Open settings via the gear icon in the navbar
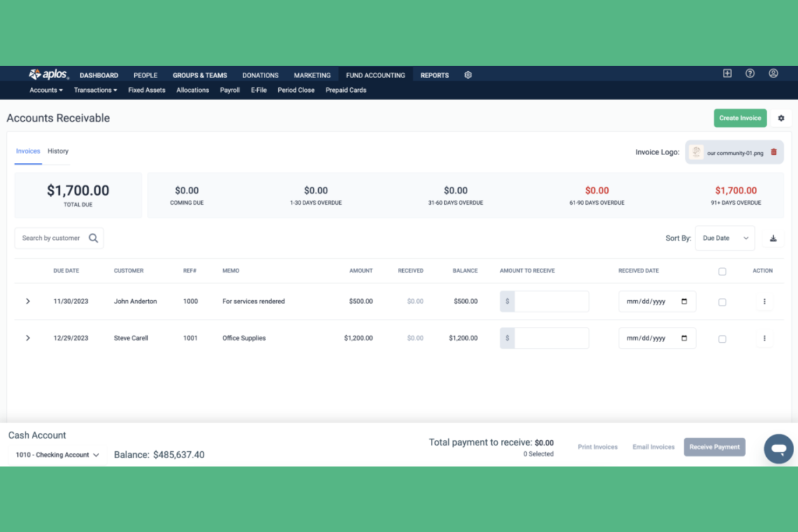 (468, 75)
